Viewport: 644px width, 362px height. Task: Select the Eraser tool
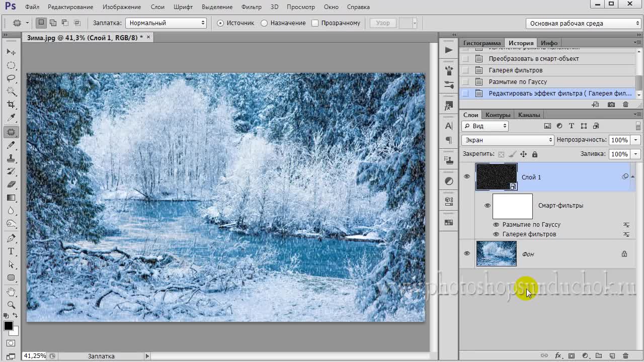[x=11, y=184]
